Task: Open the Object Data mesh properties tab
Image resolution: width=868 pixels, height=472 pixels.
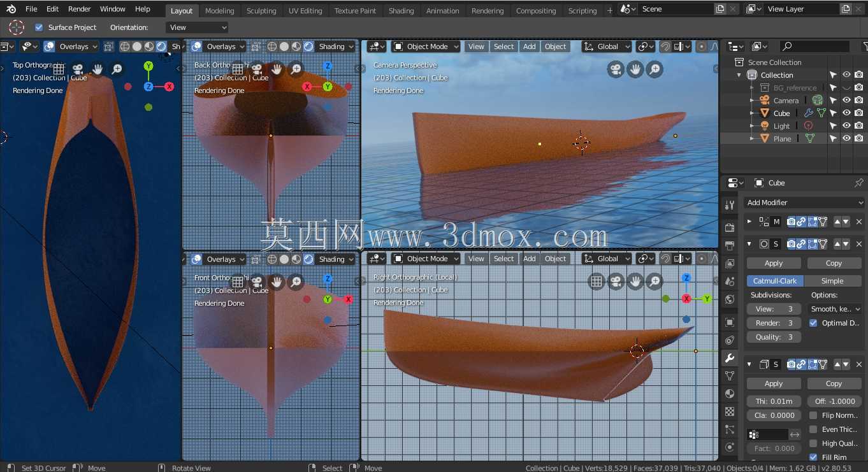Action: click(730, 376)
